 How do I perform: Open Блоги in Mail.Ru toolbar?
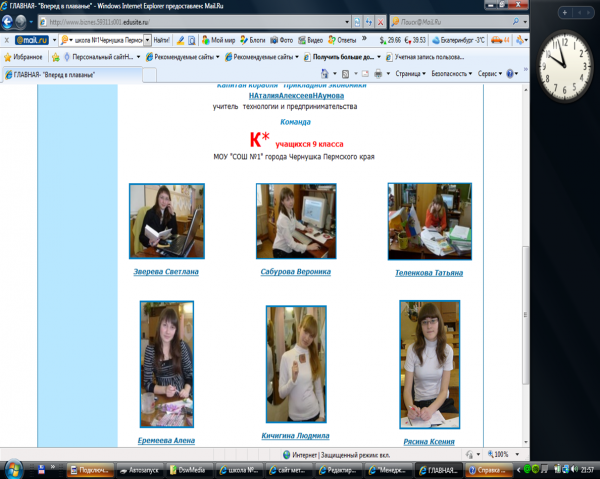(253, 40)
